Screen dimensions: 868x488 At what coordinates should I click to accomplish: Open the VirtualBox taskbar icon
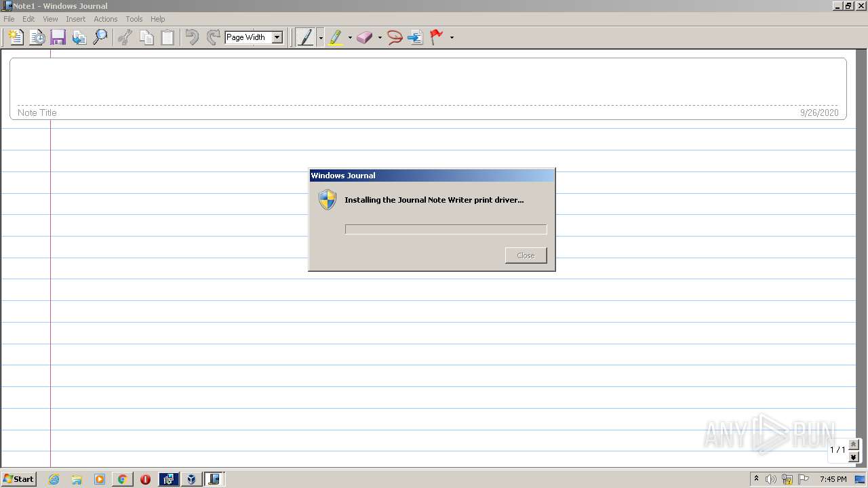pyautogui.click(x=191, y=479)
